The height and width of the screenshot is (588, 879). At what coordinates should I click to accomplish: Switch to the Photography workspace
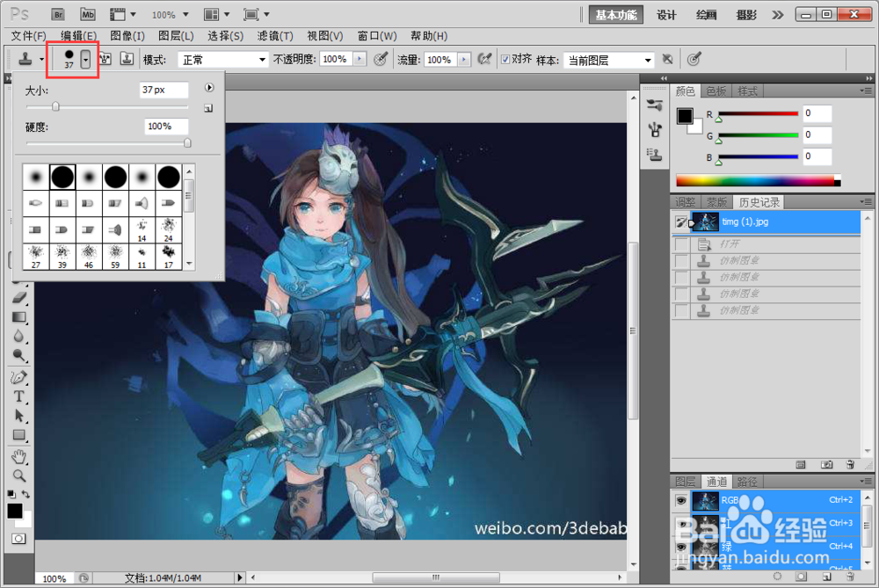pyautogui.click(x=746, y=15)
